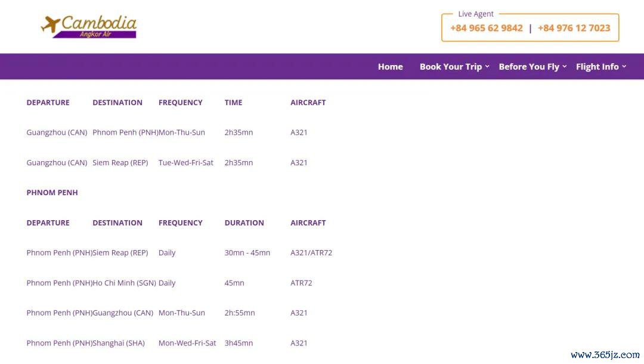Click the DURATION column header
This screenshot has width=644, height=364.
point(244,223)
